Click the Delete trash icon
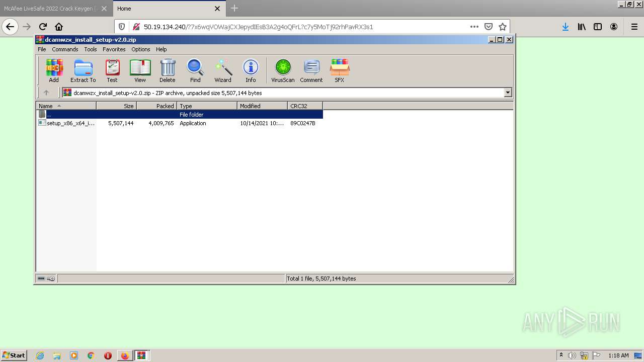644x362 pixels. click(x=168, y=70)
